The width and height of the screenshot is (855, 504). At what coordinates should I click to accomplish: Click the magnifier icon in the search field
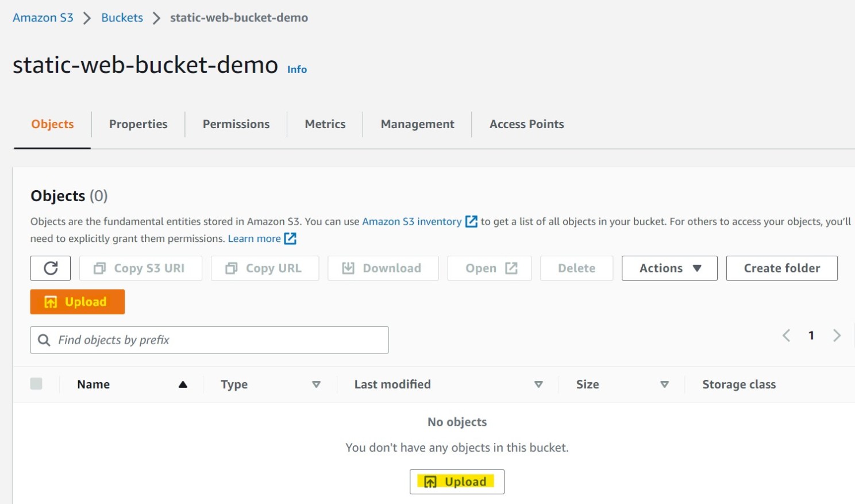[x=44, y=340]
